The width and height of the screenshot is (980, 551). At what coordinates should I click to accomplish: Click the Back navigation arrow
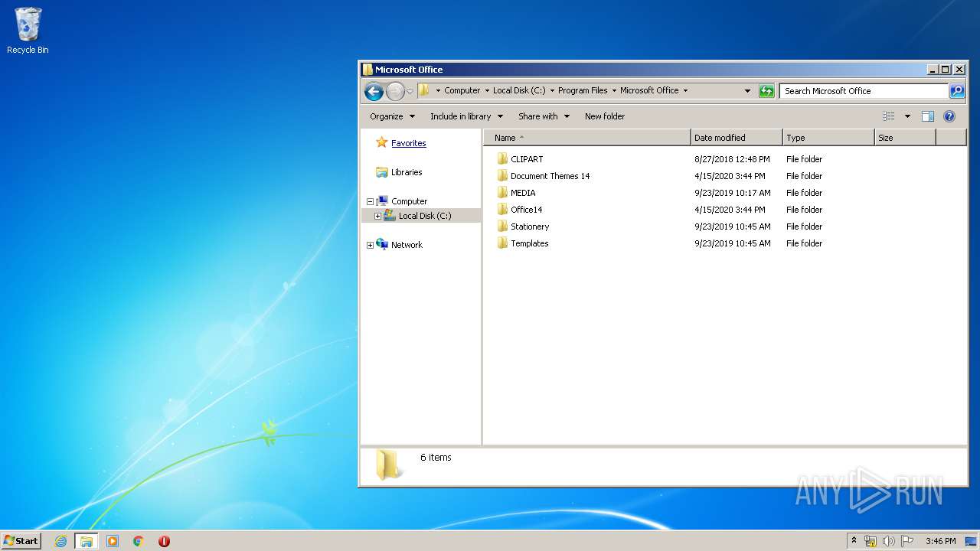click(x=374, y=92)
